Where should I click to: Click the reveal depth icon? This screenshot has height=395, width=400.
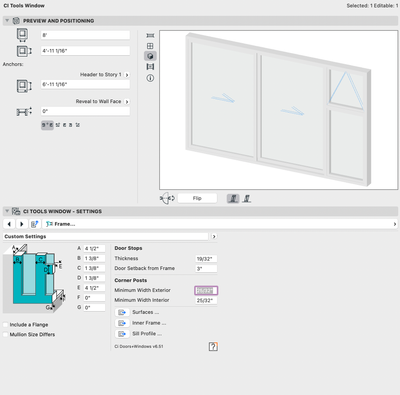24,112
